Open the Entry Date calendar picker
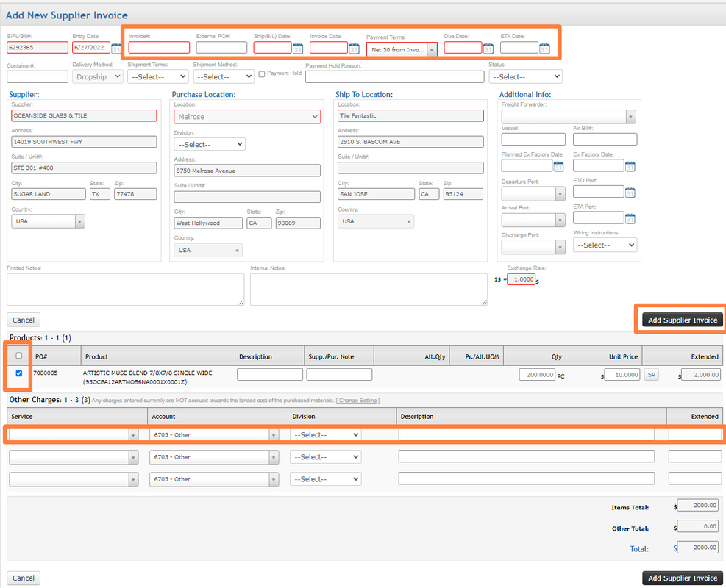 [x=115, y=48]
